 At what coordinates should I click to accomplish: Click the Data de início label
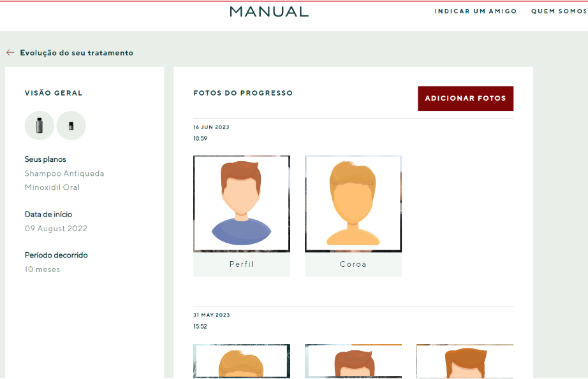[48, 214]
